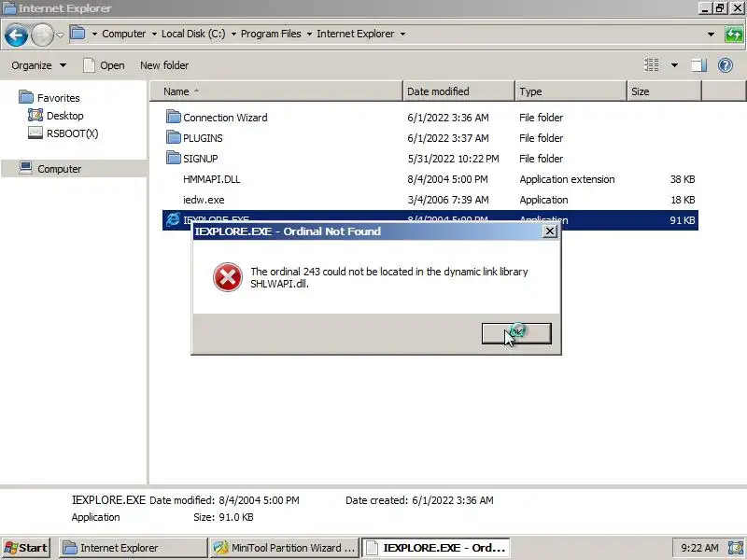
Task: Switch to Internet Explorer taskbar button
Action: click(x=133, y=548)
